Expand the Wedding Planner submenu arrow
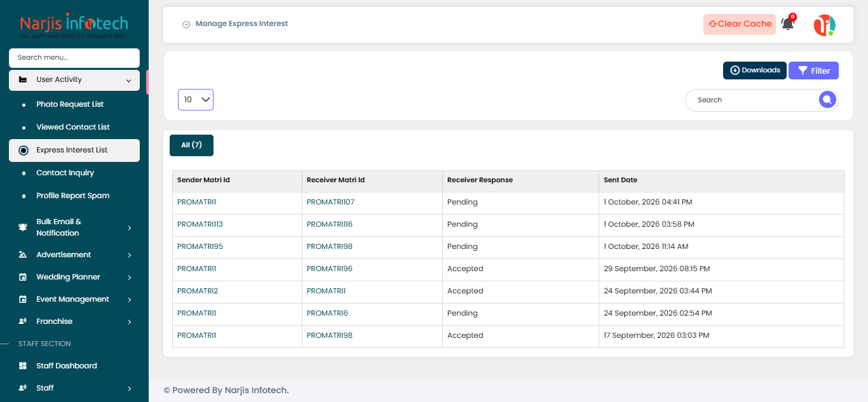Image resolution: width=868 pixels, height=402 pixels. (x=129, y=277)
